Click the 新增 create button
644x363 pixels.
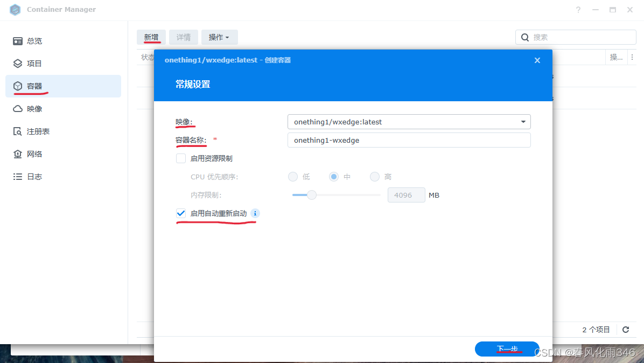pos(151,37)
